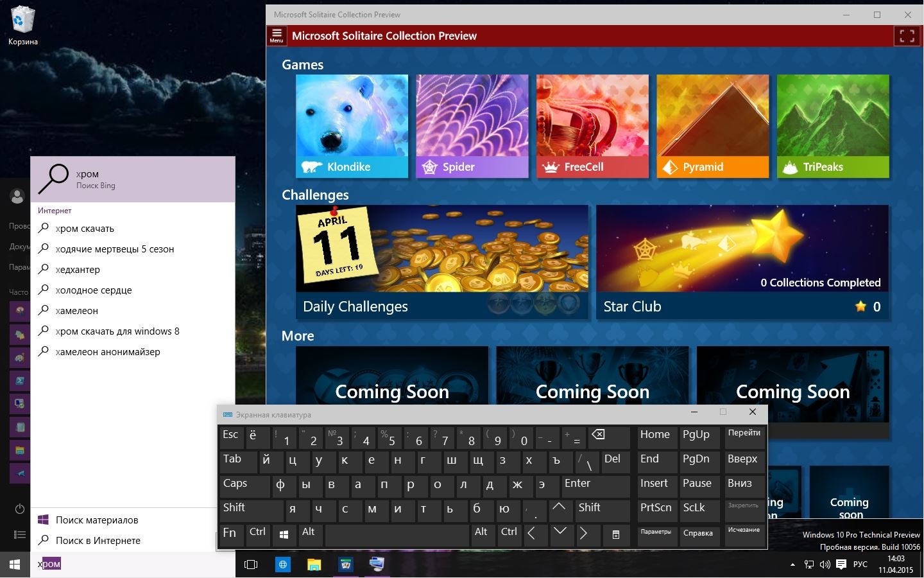This screenshot has width=924, height=578.
Task: Play the TriPeaks game
Action: point(833,126)
